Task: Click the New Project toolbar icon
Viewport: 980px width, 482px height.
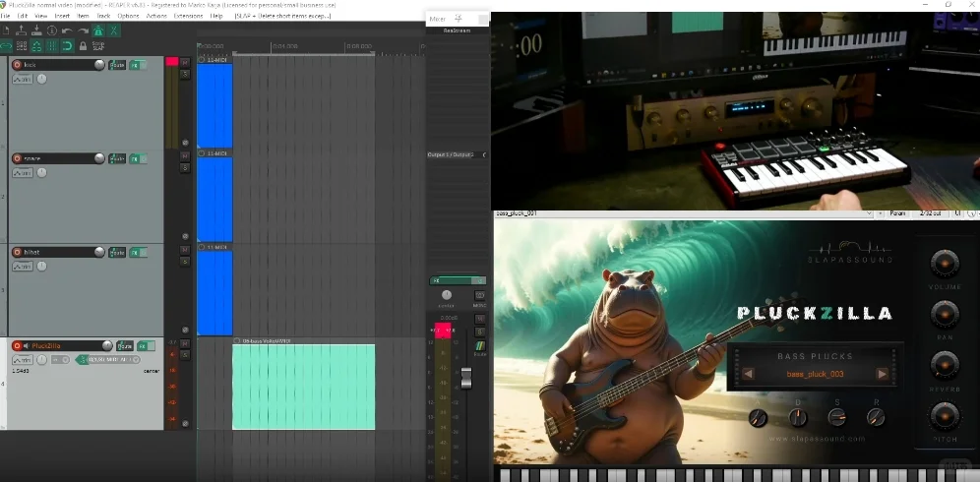Action: coord(6,30)
